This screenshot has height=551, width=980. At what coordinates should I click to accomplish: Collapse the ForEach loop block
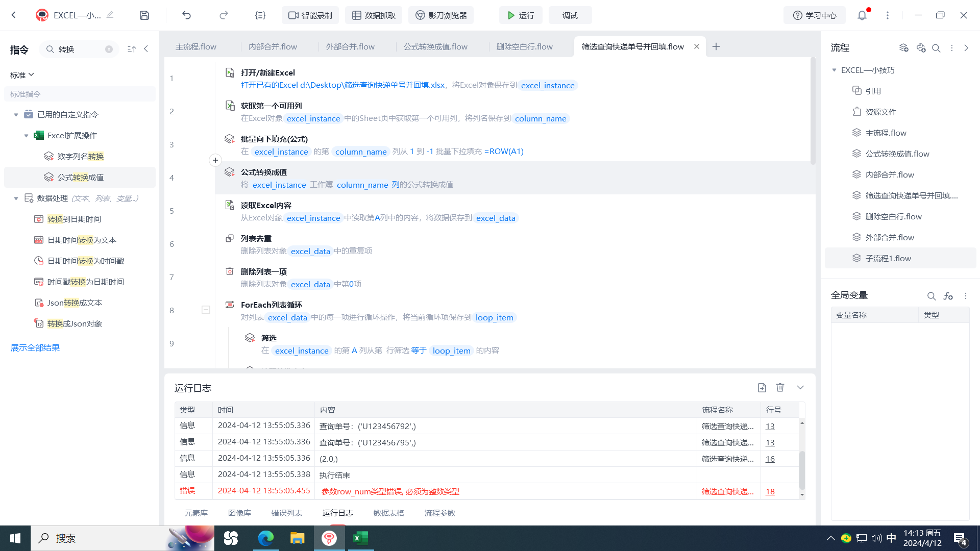click(206, 310)
